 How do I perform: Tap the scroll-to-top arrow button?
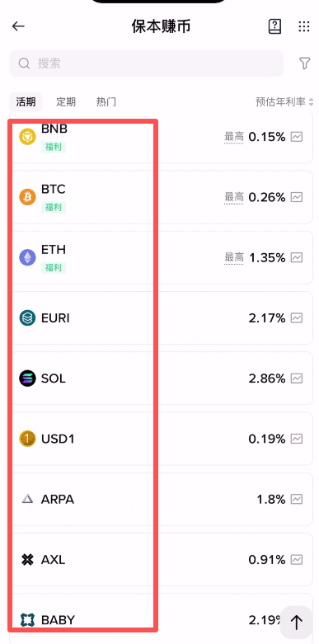coord(297,623)
